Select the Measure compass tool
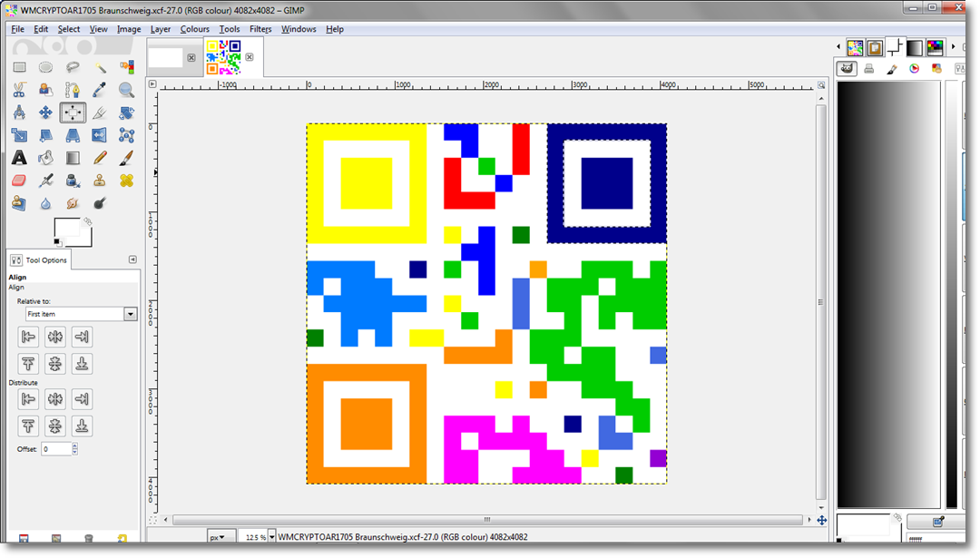This screenshot has height=558, width=980. click(x=19, y=113)
